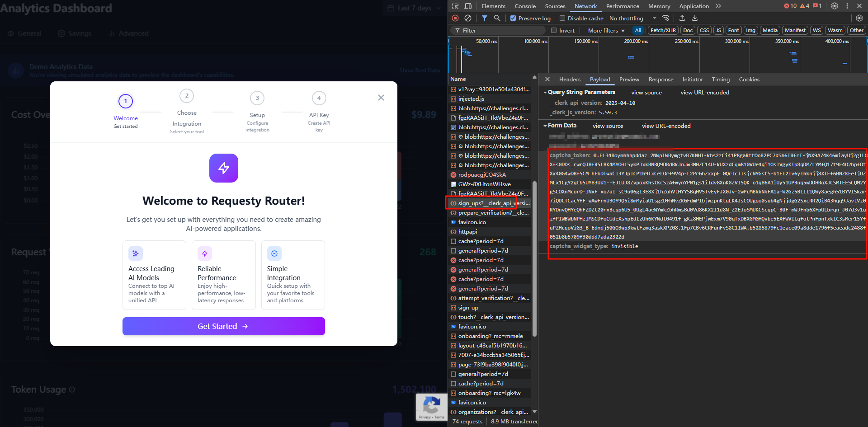The image size is (868, 427).
Task: Clear the network log
Action: pyautogui.click(x=468, y=18)
